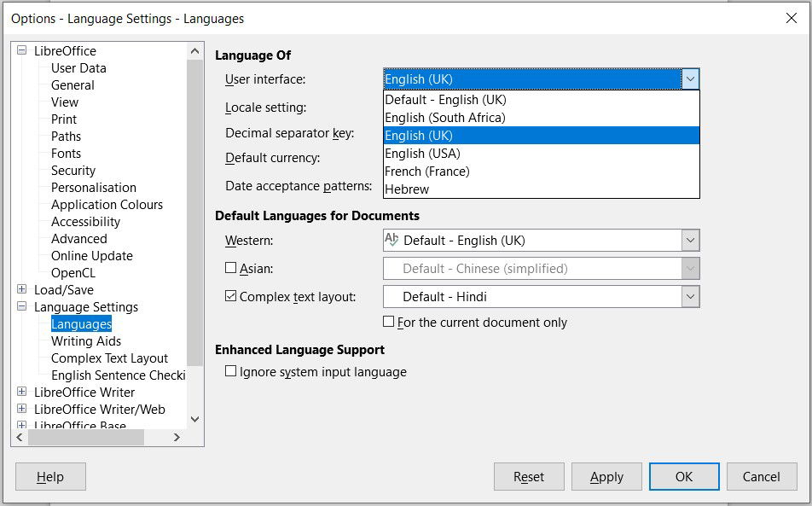
Task: Select View in the options tree
Action: tap(65, 102)
